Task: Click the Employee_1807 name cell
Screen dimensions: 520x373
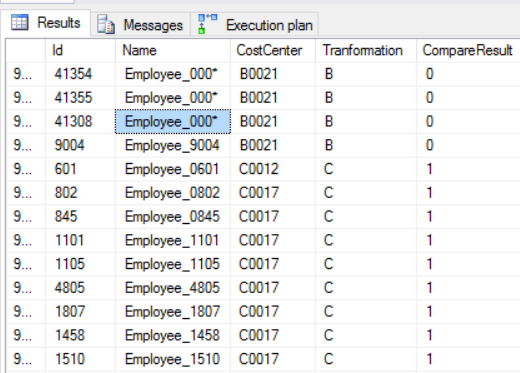Action: click(x=173, y=311)
